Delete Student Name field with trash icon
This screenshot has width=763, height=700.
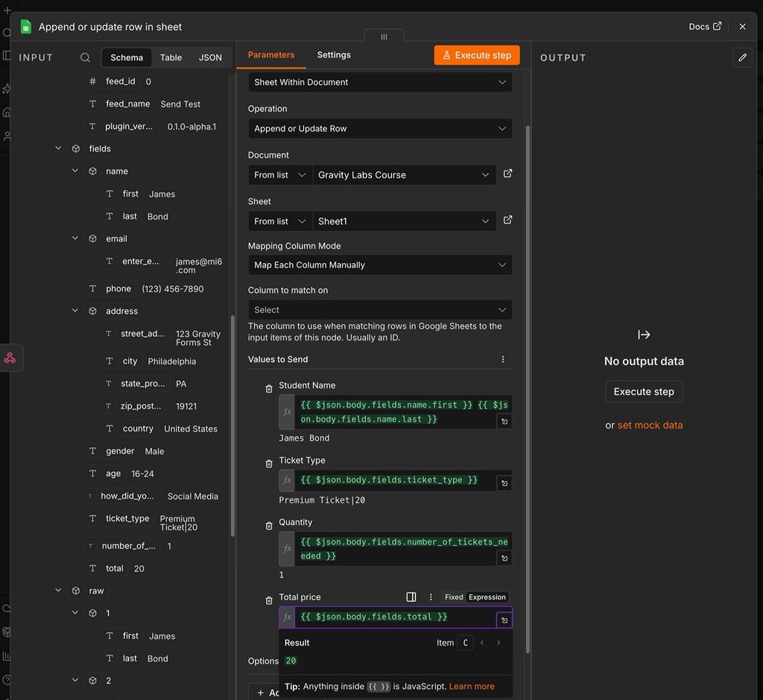tap(268, 388)
